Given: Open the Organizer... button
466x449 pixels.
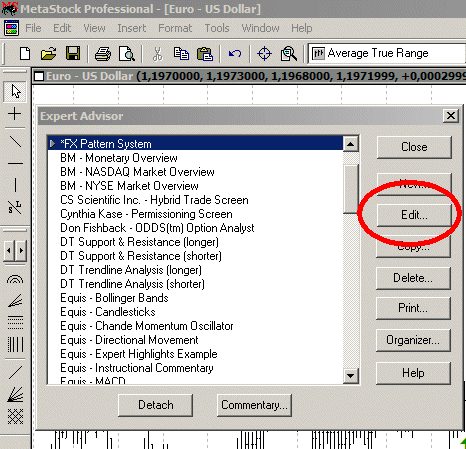Looking at the screenshot, I should (413, 340).
